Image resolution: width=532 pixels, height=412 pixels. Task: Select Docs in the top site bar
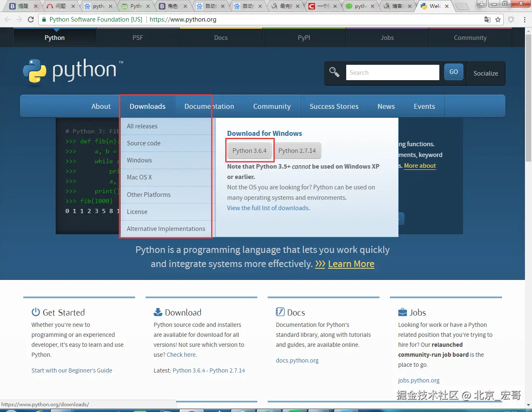221,37
